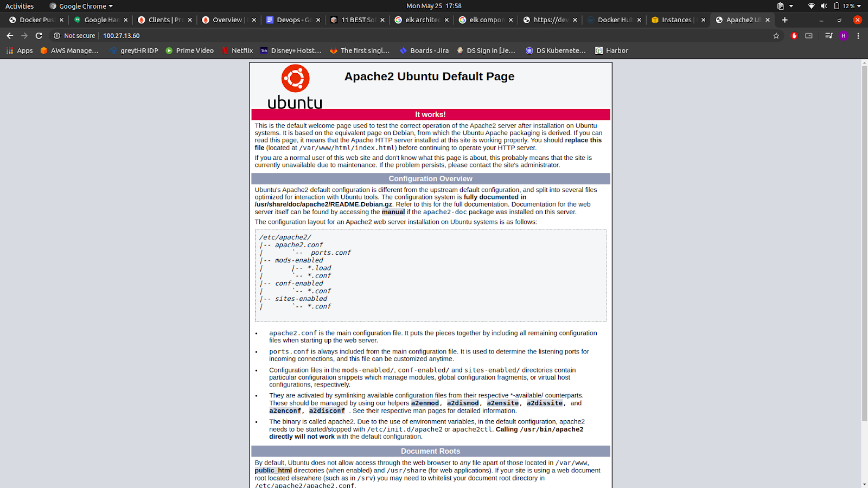The image size is (868, 488).
Task: Reload the current page
Action: click(x=39, y=36)
